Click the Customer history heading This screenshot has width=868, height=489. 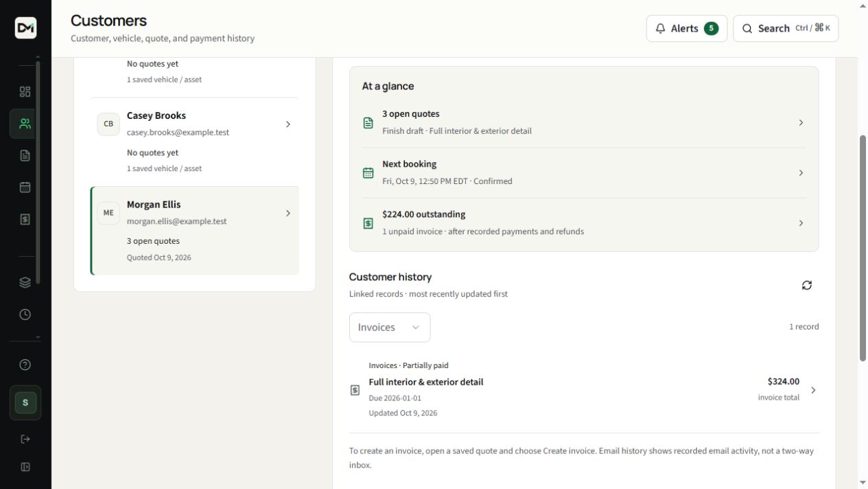point(390,277)
